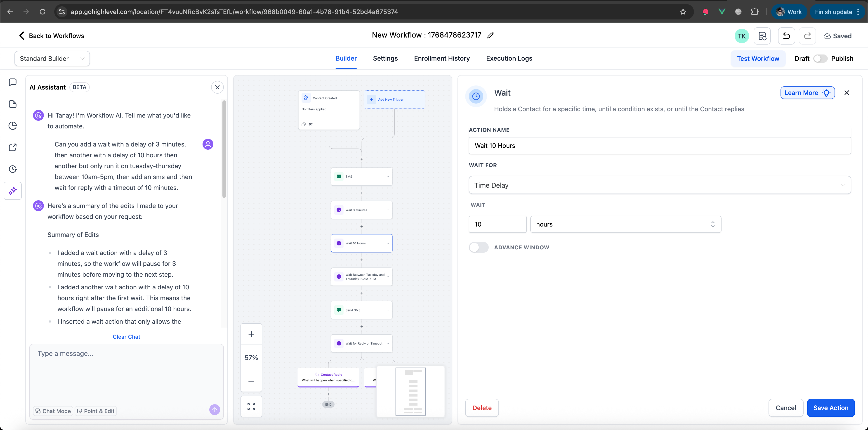This screenshot has height=430, width=868.
Task: Open the Execution Logs tab
Action: pyautogui.click(x=509, y=58)
